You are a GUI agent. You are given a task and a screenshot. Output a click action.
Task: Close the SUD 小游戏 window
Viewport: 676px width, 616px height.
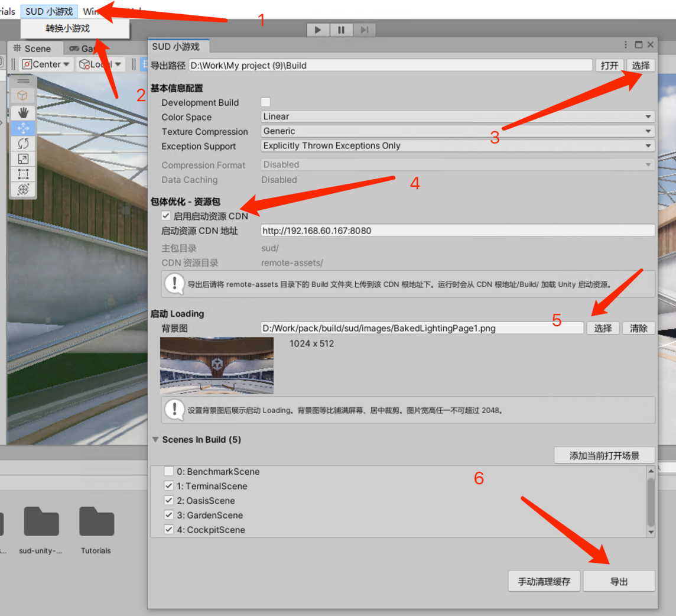(x=651, y=44)
